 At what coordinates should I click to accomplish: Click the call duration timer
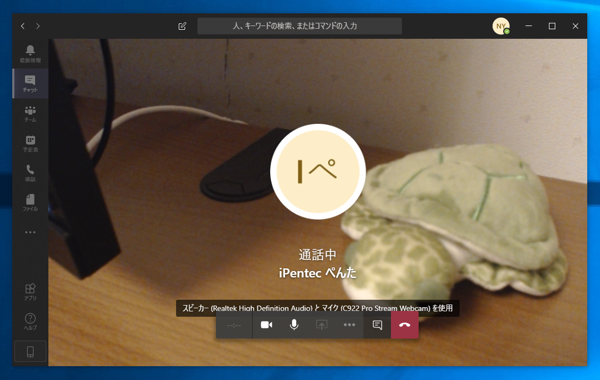[234, 325]
